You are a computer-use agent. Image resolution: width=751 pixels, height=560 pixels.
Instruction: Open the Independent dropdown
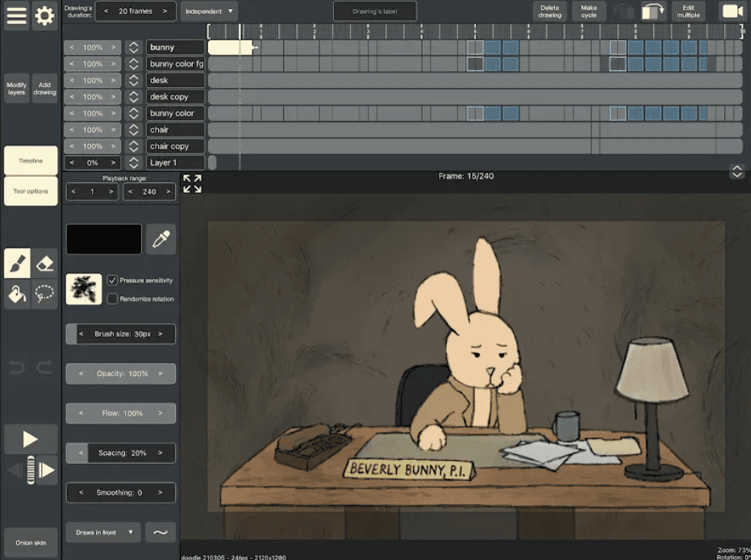click(x=209, y=11)
